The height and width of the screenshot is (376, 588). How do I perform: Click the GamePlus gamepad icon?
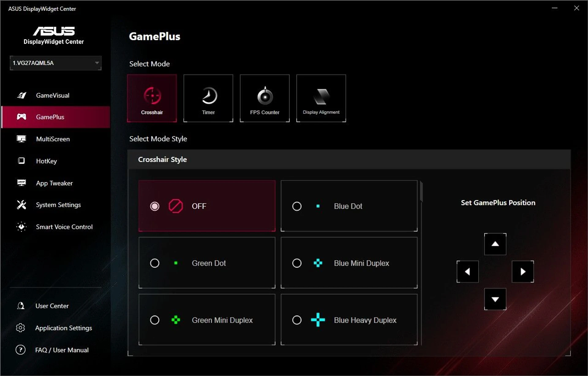[x=21, y=117]
